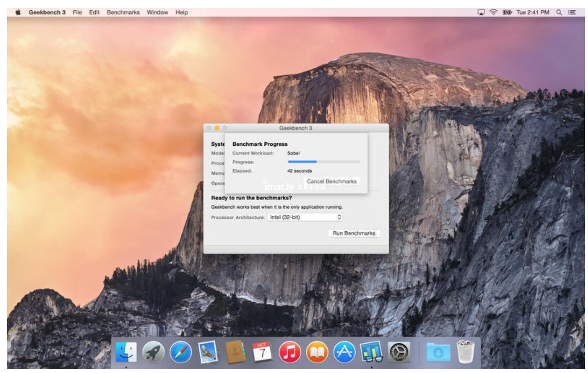Click the Geekbench 3 window title bar
Image resolution: width=588 pixels, height=373 pixels.
296,128
